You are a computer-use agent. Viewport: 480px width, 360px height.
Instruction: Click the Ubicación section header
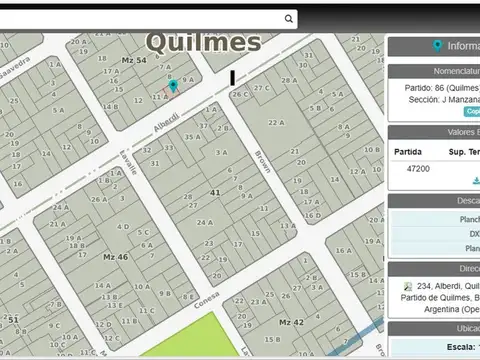click(x=434, y=329)
